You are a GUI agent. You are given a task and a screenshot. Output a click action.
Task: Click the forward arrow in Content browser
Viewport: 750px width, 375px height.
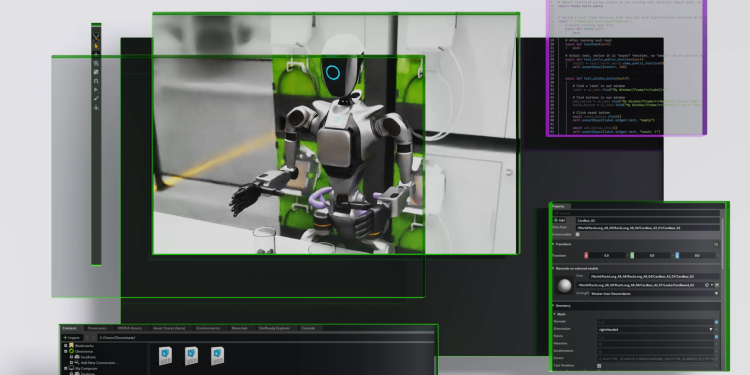(x=94, y=338)
